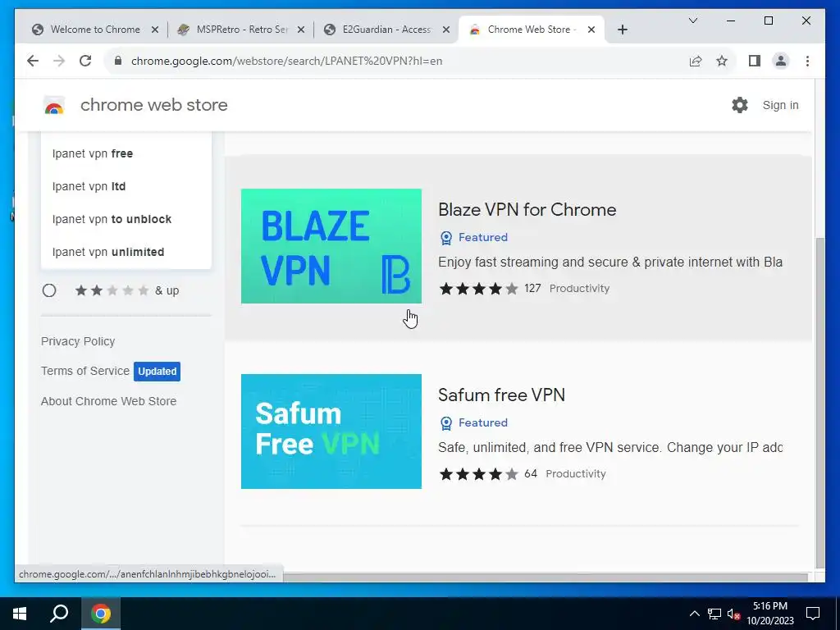Open Windows notification center
840x630 pixels.
coord(813,614)
